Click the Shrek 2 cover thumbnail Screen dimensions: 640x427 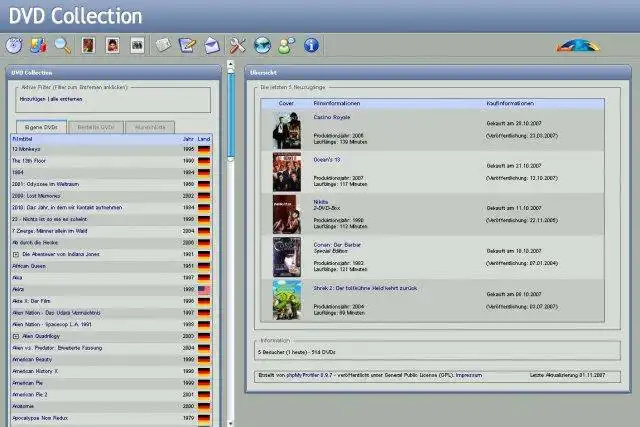tap(286, 299)
